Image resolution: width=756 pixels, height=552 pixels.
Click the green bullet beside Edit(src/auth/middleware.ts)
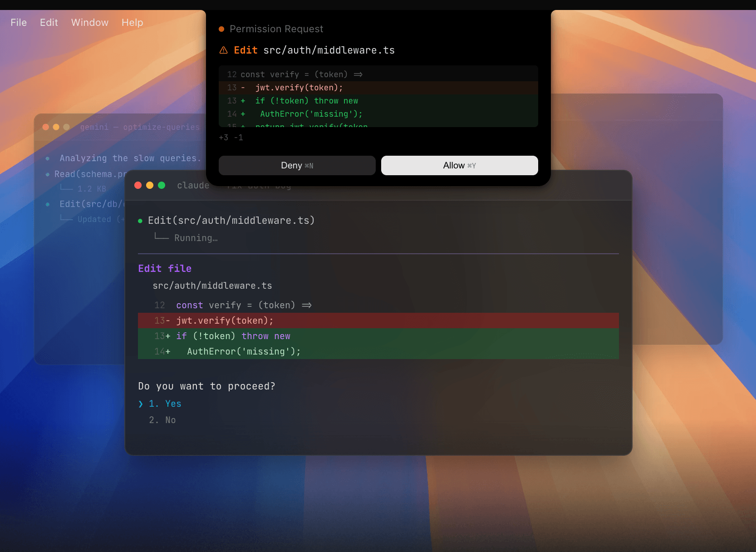click(140, 221)
